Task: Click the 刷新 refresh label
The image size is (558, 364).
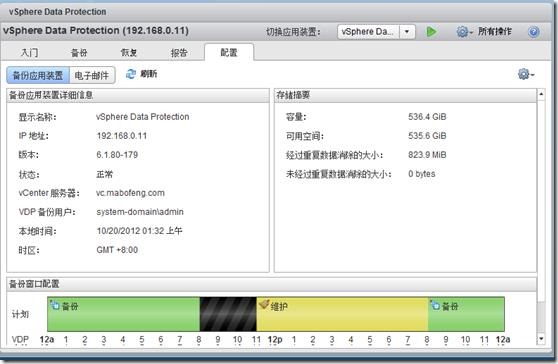Action: click(x=148, y=74)
